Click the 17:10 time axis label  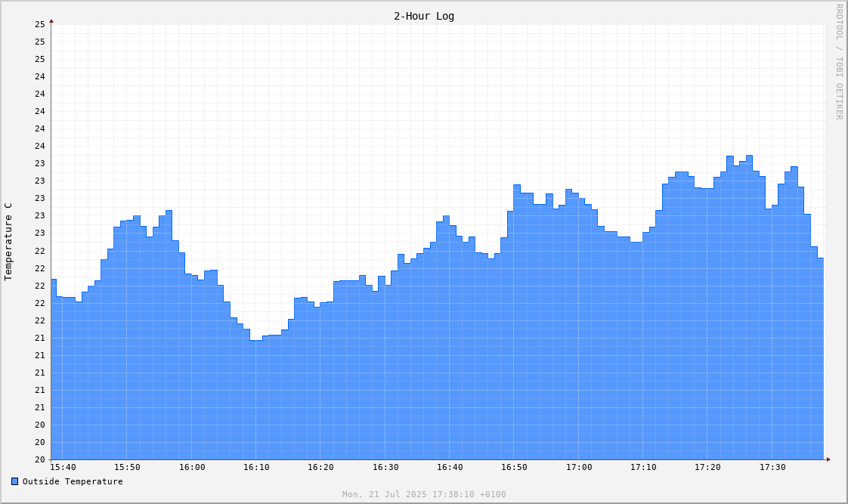coord(644,467)
